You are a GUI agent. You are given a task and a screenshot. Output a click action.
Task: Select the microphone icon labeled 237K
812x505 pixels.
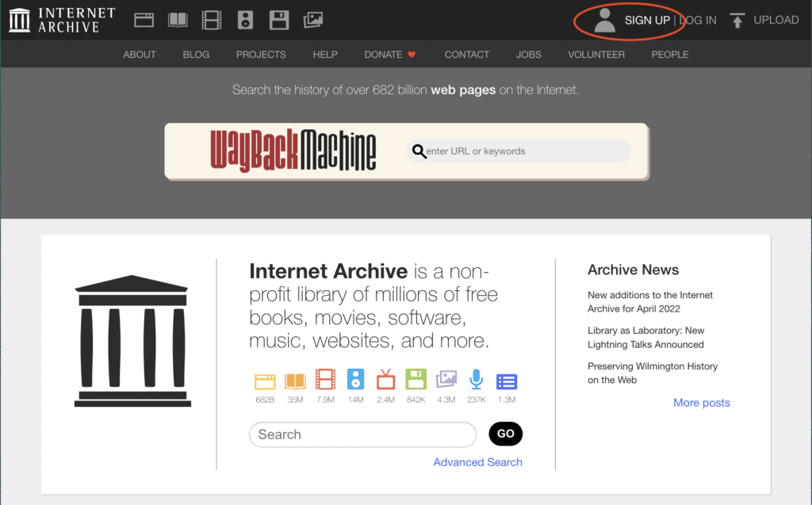coord(477,380)
